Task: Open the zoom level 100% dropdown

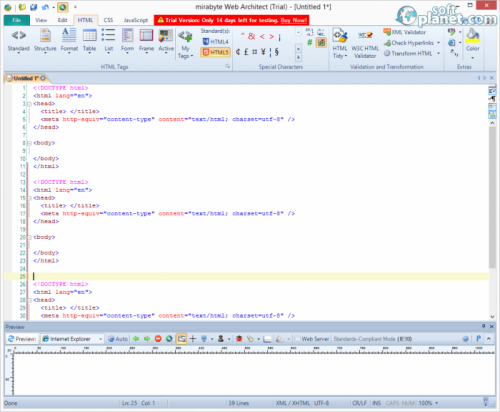Action: tap(429, 403)
